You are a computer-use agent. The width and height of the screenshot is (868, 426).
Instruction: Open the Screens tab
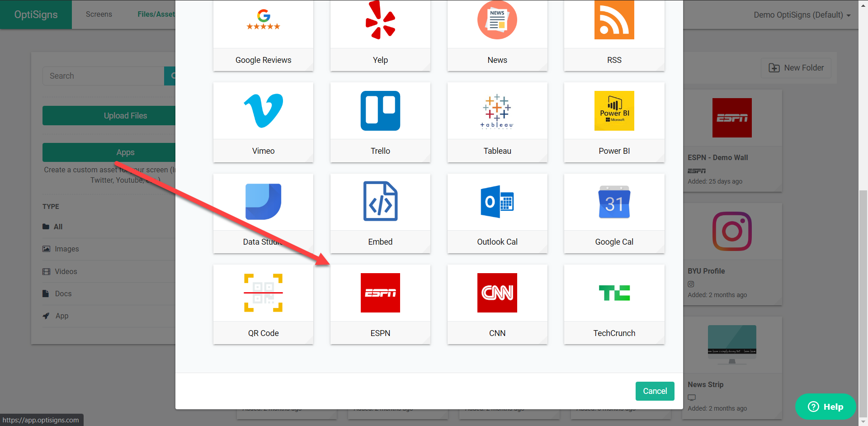pyautogui.click(x=99, y=14)
